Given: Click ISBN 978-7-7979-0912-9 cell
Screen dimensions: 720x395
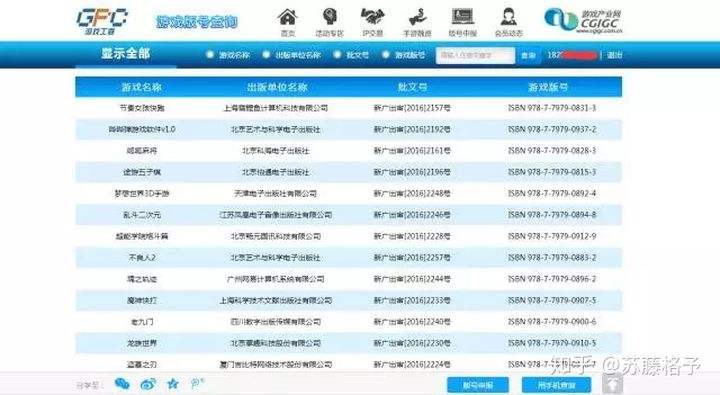Looking at the screenshot, I should [552, 236].
